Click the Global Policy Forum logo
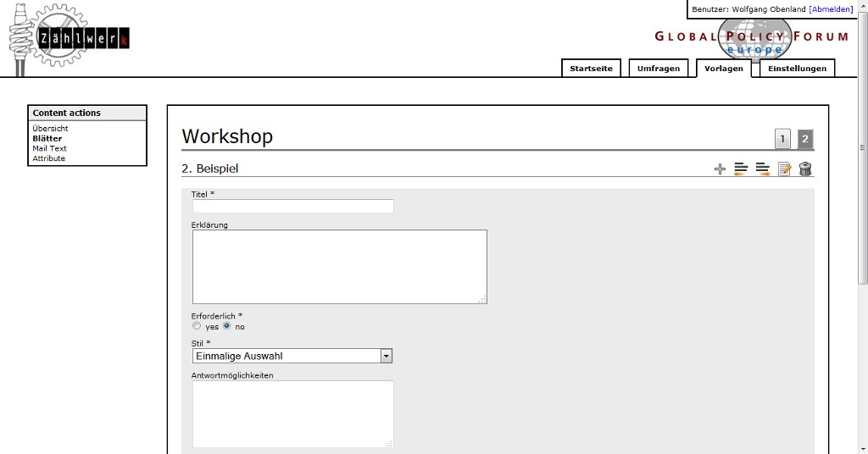 pyautogui.click(x=751, y=39)
